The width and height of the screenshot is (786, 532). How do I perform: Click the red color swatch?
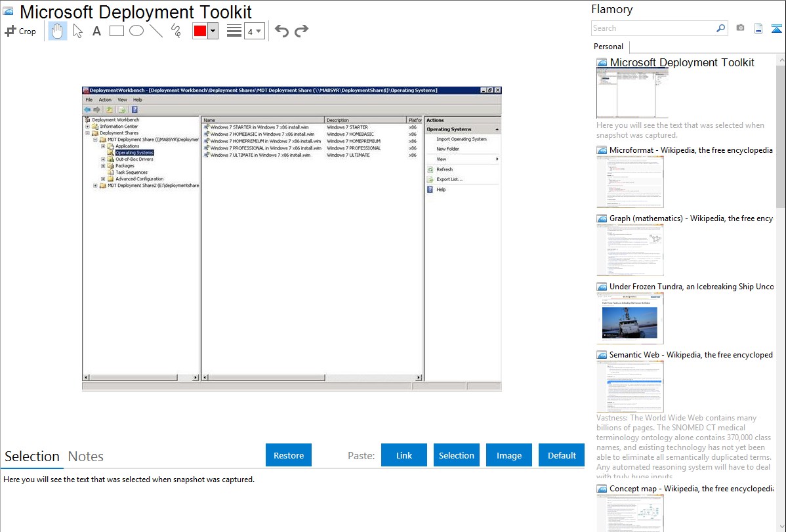(200, 31)
